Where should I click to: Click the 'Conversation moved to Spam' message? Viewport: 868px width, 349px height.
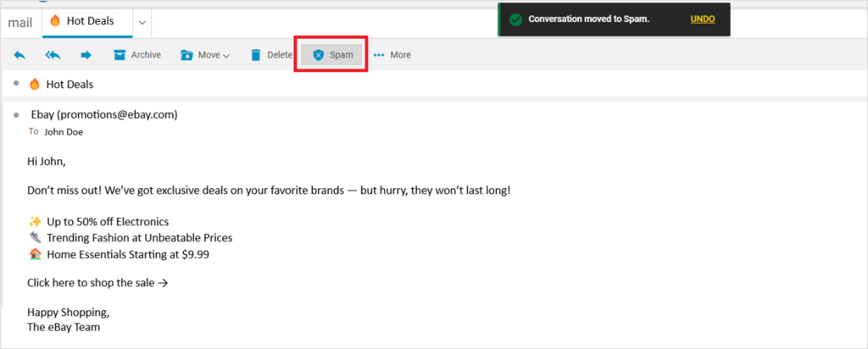pyautogui.click(x=588, y=19)
